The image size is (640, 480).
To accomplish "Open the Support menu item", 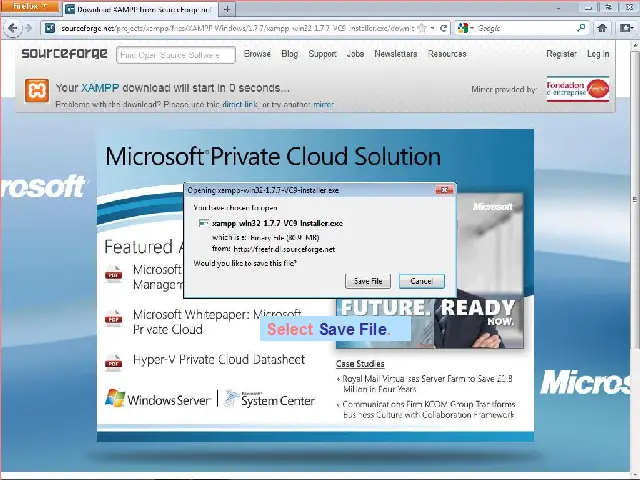I will [322, 54].
